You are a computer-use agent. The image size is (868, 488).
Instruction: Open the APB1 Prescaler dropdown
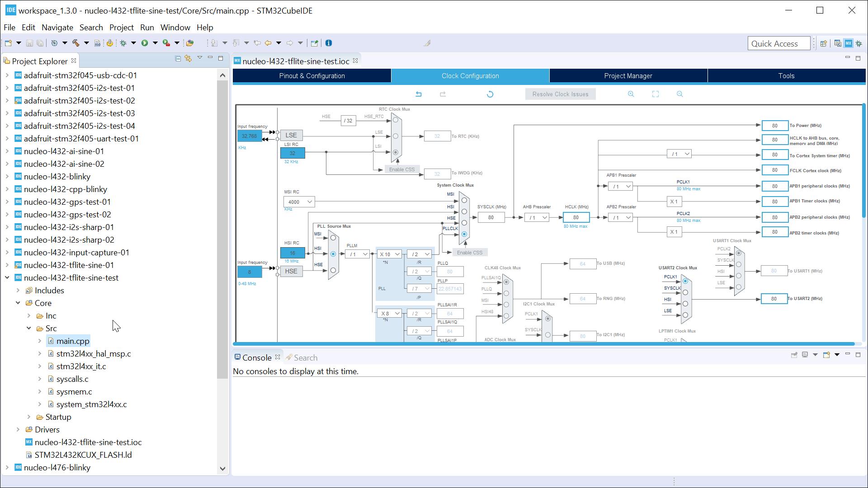pos(620,186)
